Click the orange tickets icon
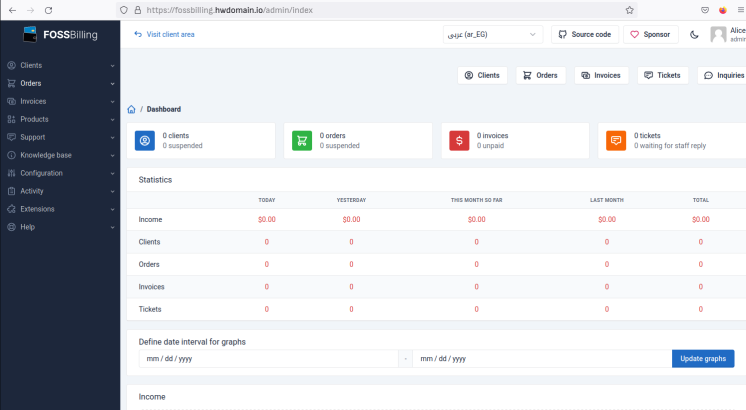Image resolution: width=746 pixels, height=410 pixels. (616, 141)
